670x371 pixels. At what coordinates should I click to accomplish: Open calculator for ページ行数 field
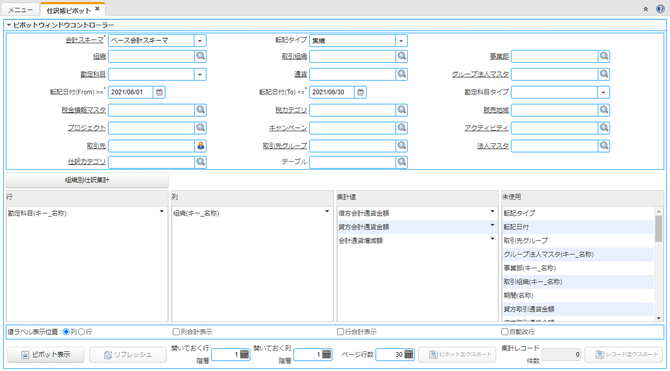pyautogui.click(x=408, y=354)
